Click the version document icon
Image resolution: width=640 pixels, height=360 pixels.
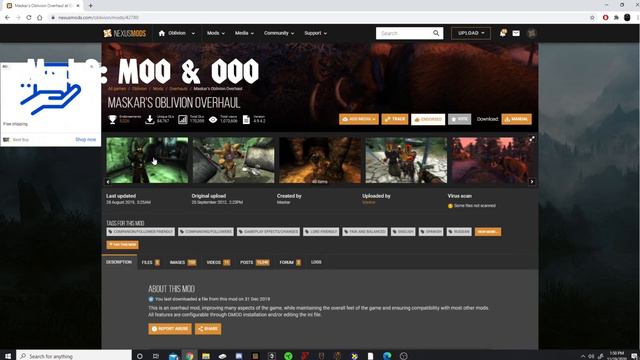pos(246,119)
